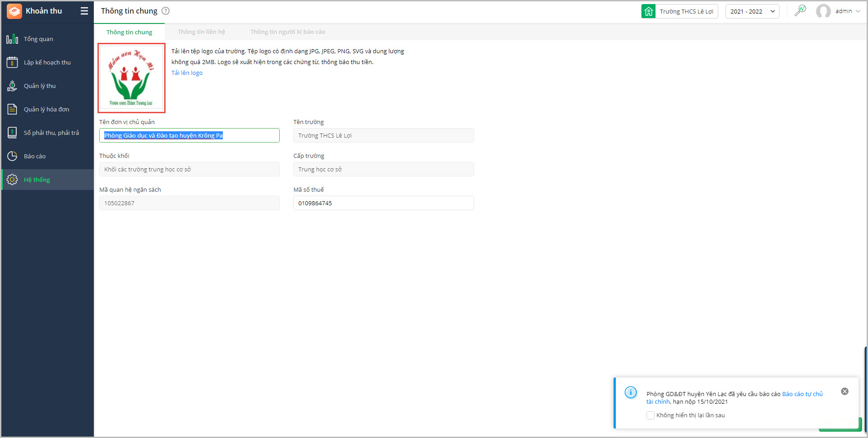Open the key tool icon in header
Image resolution: width=868 pixels, height=438 pixels.
[x=800, y=11]
